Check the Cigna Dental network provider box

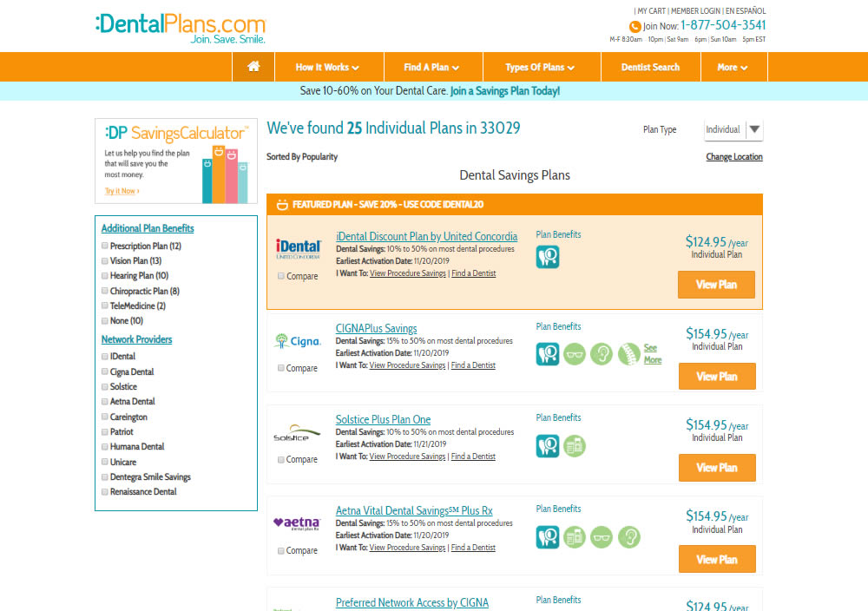coord(105,372)
